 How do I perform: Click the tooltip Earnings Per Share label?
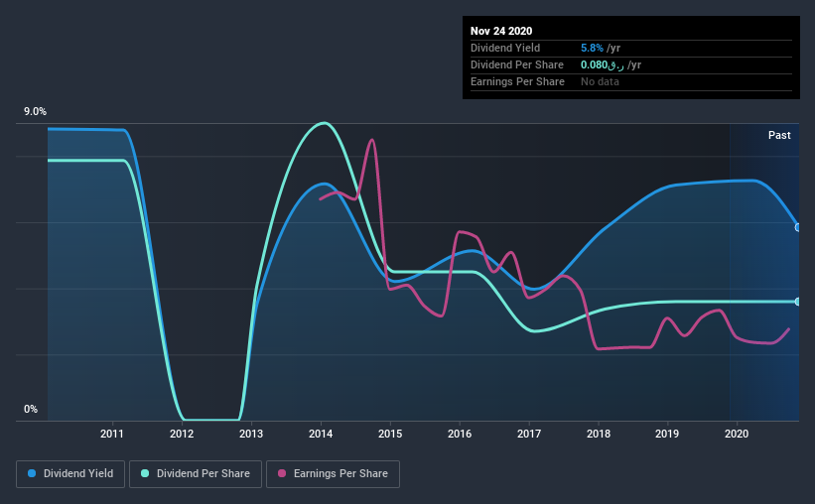(x=517, y=81)
